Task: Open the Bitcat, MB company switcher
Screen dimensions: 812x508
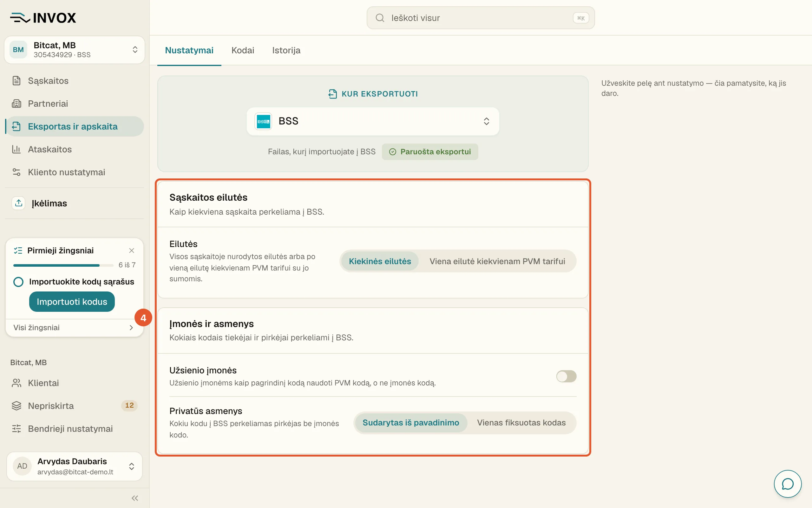Action: pos(75,50)
